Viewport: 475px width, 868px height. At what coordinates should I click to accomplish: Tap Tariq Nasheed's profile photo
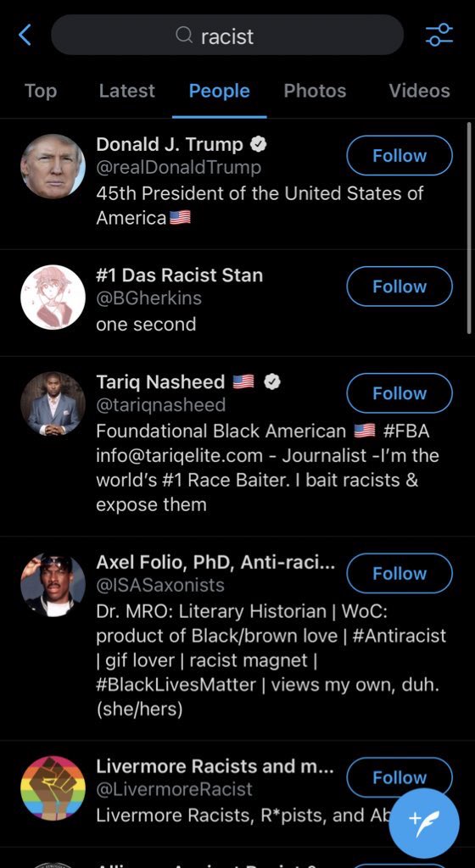point(53,404)
